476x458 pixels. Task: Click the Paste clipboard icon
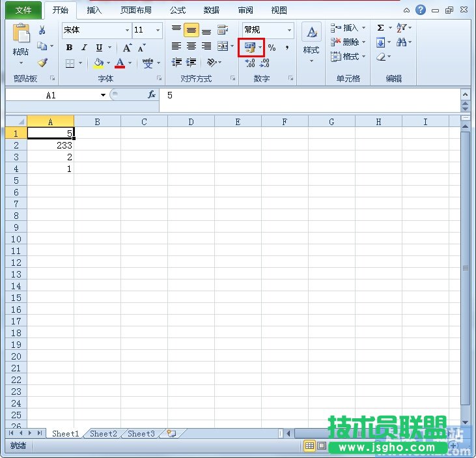[21, 33]
